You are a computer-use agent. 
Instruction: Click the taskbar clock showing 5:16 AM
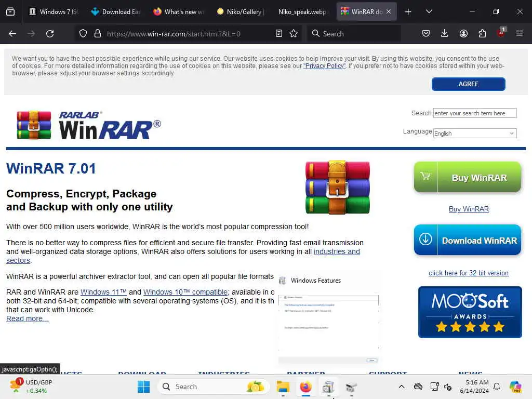coord(474,387)
